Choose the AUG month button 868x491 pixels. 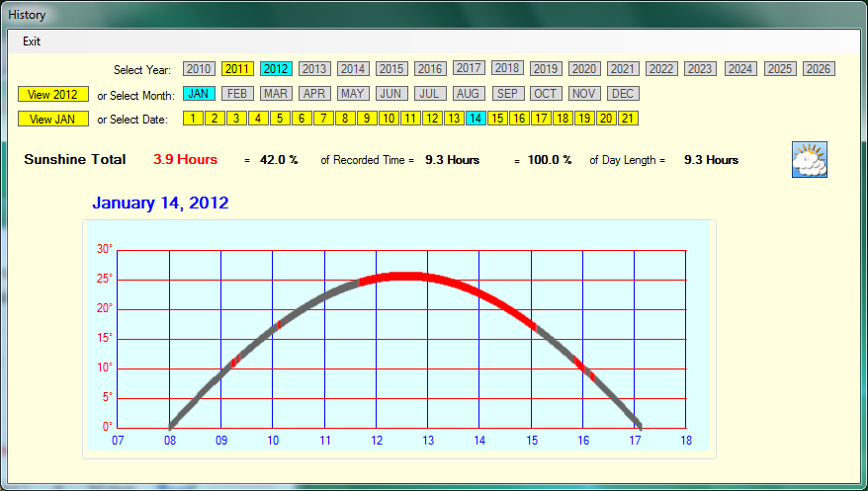(469, 94)
